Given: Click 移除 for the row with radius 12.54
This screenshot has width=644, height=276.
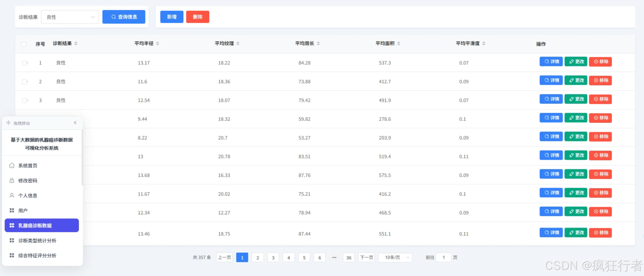Looking at the screenshot, I should [x=600, y=99].
